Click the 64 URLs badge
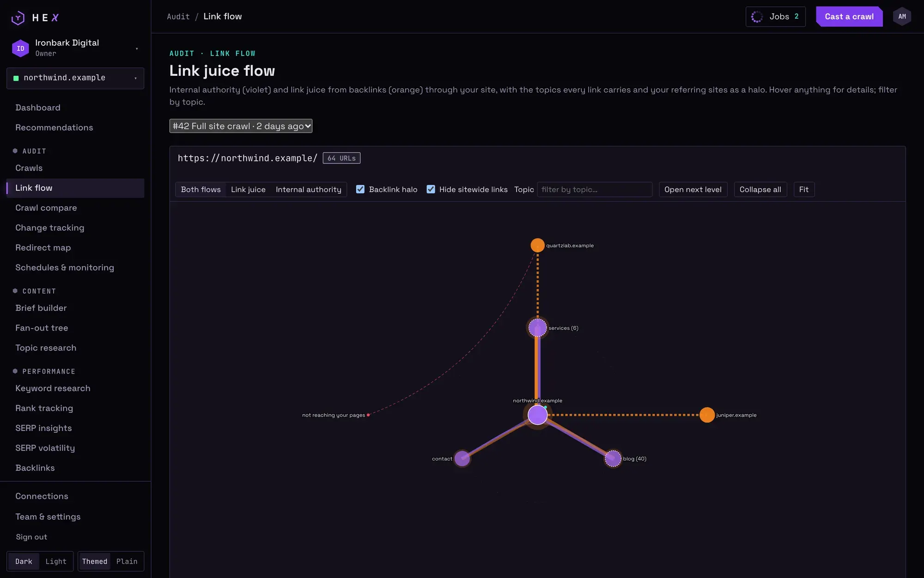This screenshot has height=578, width=924. coord(341,158)
